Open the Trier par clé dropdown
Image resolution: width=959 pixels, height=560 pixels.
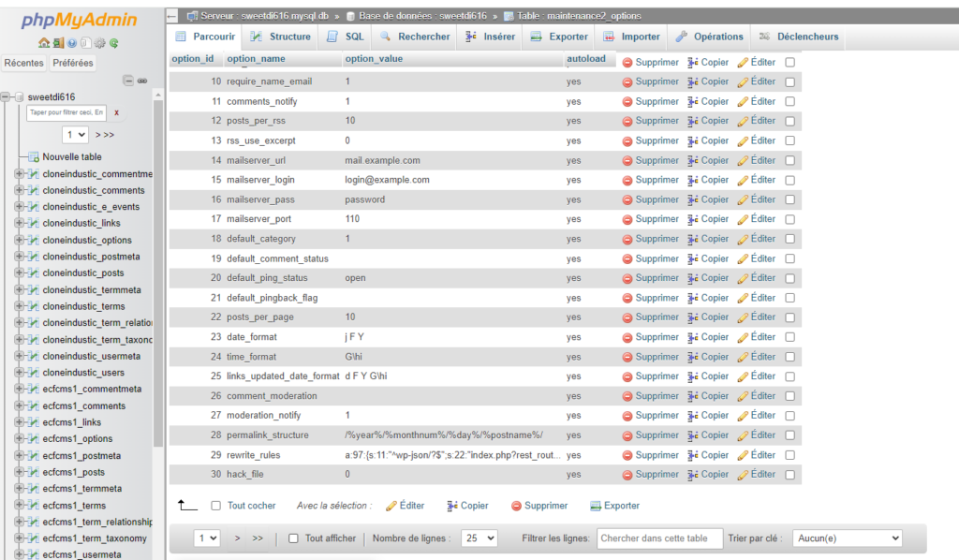pyautogui.click(x=848, y=538)
